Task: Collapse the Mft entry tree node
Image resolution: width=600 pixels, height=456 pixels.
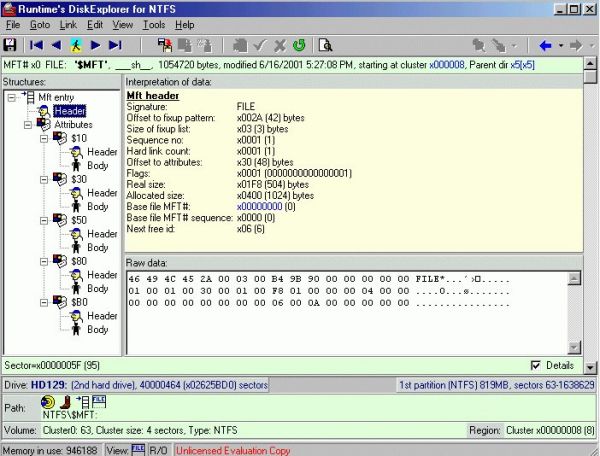Action: (11, 97)
